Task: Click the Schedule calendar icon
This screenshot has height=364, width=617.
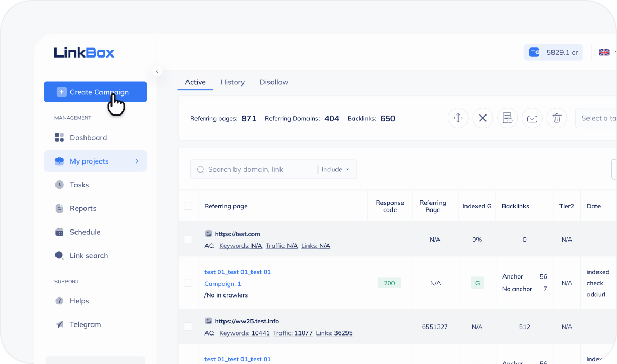Action: (59, 232)
